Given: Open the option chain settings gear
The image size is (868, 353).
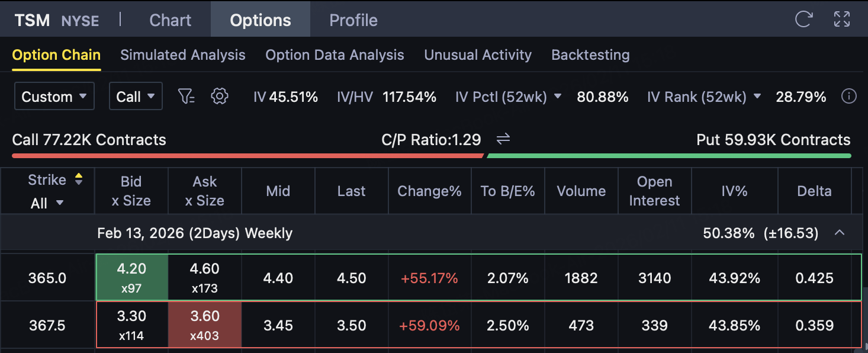Looking at the screenshot, I should [220, 97].
